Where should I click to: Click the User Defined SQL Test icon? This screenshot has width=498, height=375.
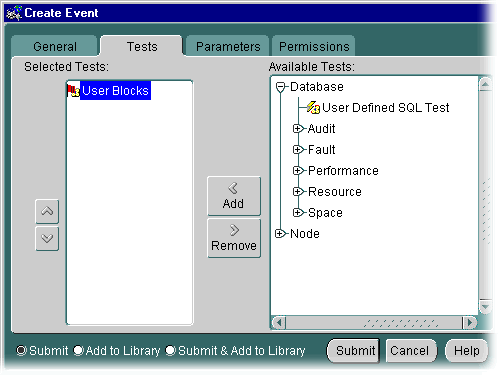[313, 107]
